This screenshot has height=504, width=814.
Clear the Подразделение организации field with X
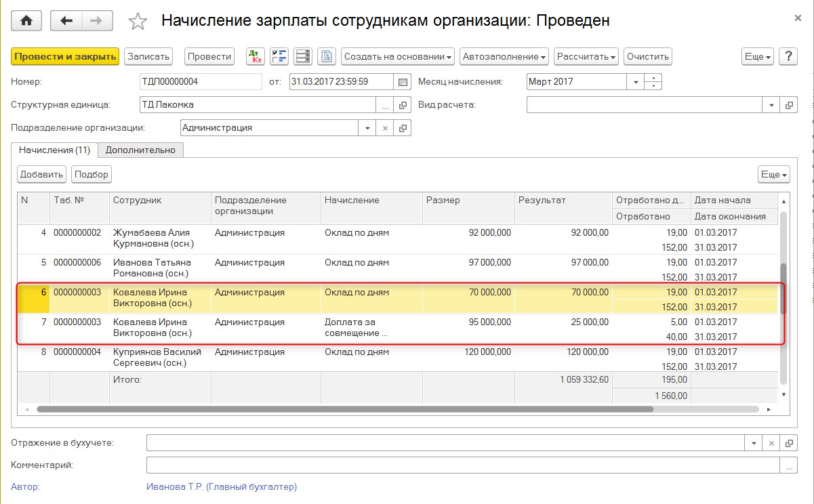[385, 128]
